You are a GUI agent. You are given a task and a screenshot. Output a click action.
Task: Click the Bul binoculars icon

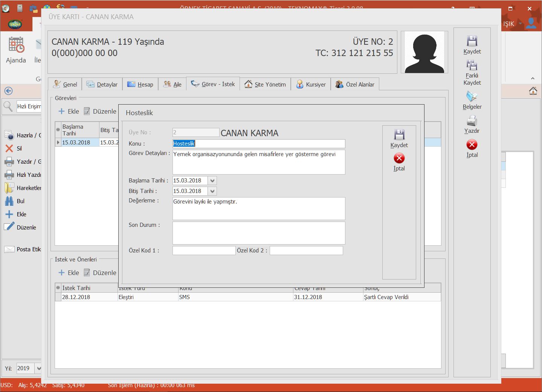pos(9,201)
